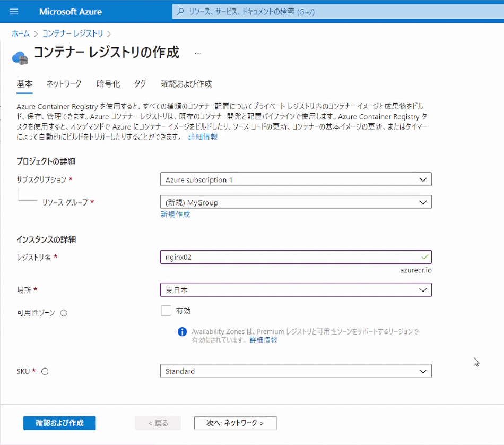Image resolution: width=504 pixels, height=445 pixels.
Task: Click 新規作成 link under resource group
Action: coord(175,215)
